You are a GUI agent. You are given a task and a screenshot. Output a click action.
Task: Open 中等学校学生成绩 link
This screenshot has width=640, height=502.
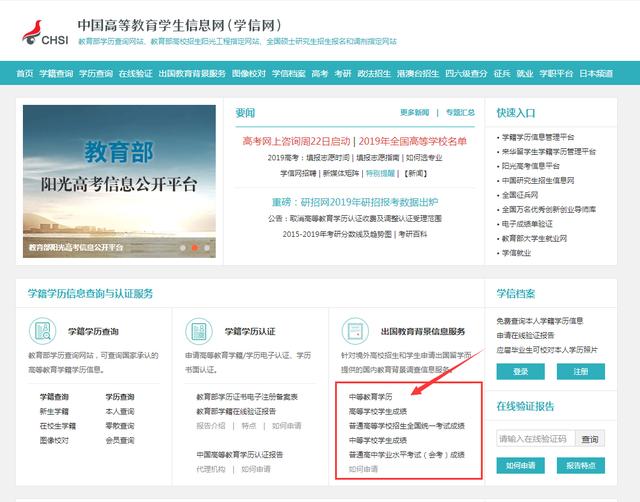(x=378, y=440)
